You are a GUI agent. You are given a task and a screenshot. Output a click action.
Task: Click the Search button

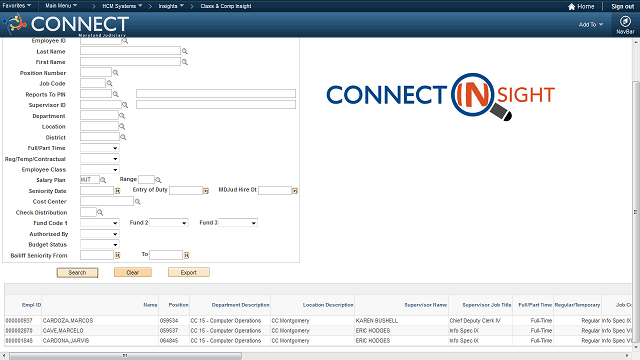tap(78, 273)
